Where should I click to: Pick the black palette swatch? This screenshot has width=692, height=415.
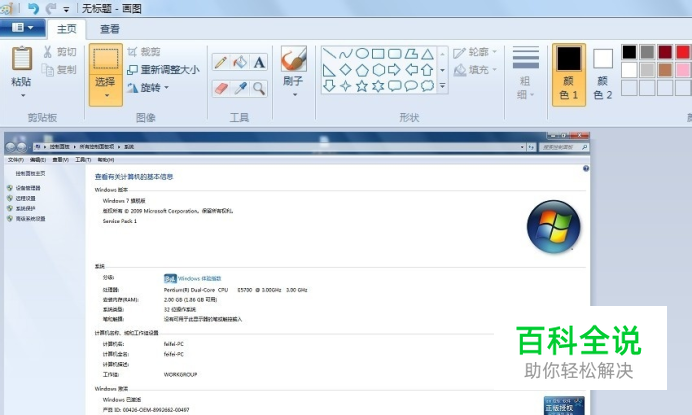[629, 52]
